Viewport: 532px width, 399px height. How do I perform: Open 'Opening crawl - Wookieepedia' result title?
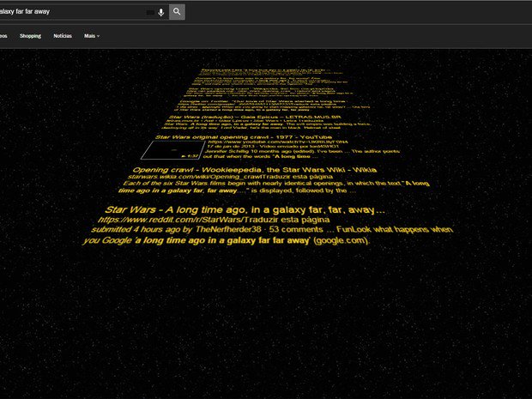255,170
